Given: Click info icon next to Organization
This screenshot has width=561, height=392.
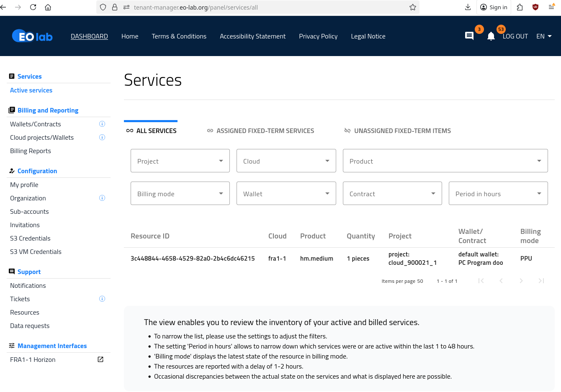Looking at the screenshot, I should click(x=102, y=198).
